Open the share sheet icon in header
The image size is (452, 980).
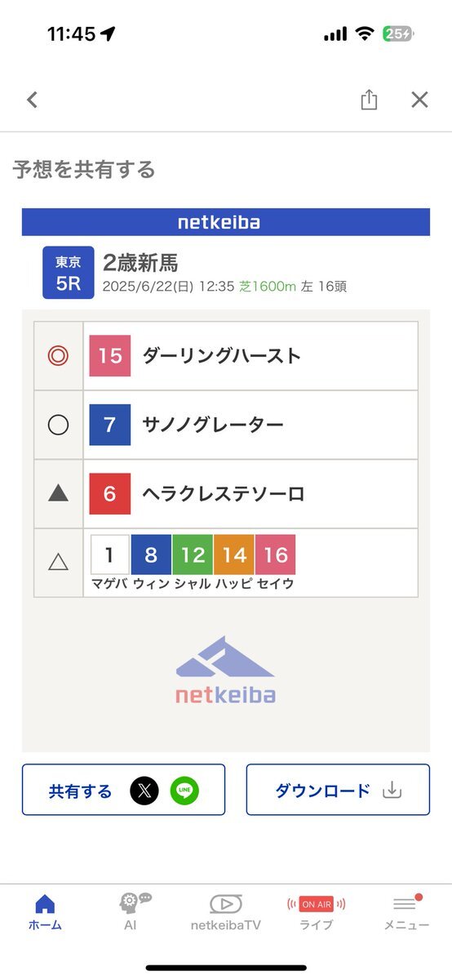369,100
